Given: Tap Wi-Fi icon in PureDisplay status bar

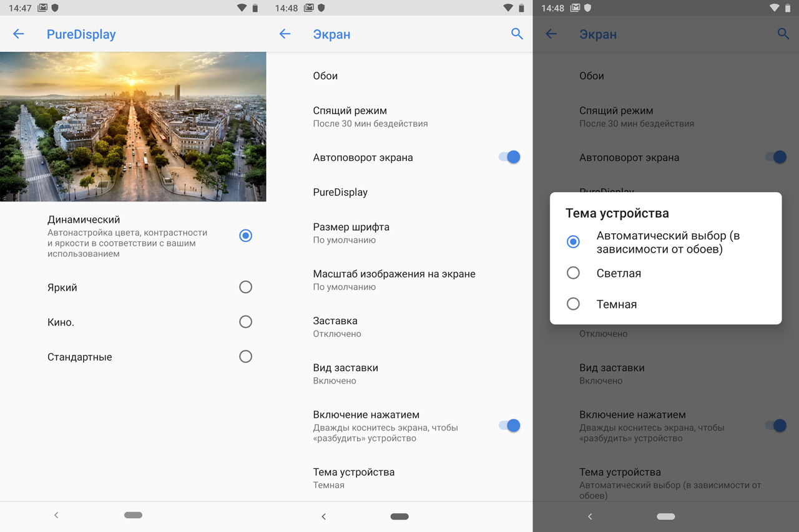Looking at the screenshot, I should point(242,8).
